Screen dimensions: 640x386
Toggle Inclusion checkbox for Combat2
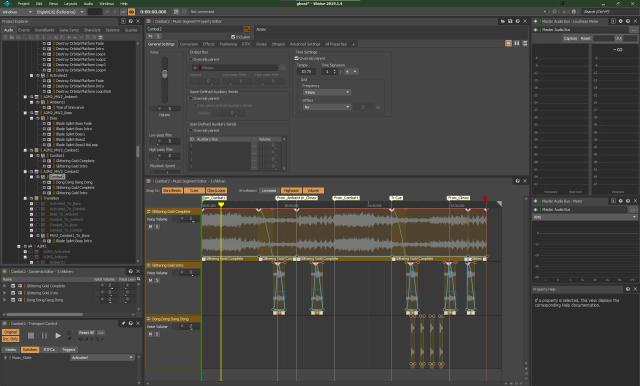(x=233, y=37)
